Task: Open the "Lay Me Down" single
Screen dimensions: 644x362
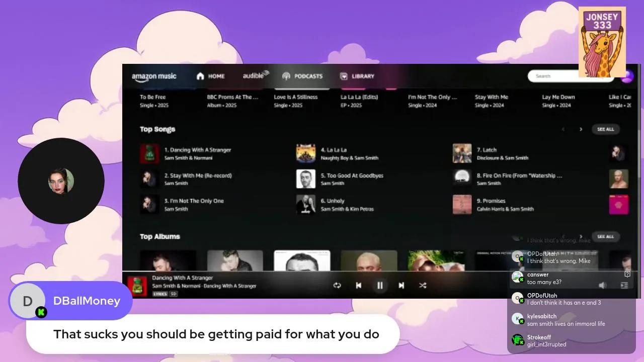Action: tap(558, 97)
